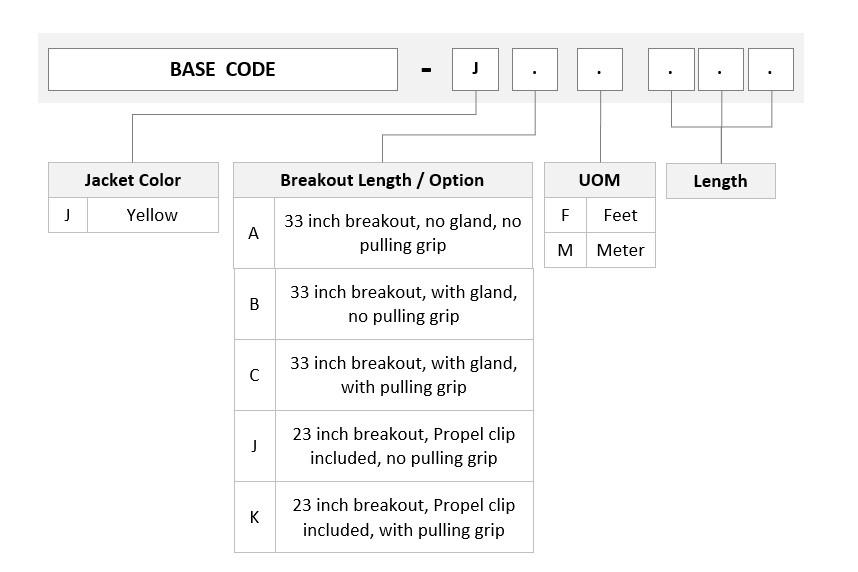Click the F unit code cell
The width and height of the screenshot is (858, 572).
pyautogui.click(x=565, y=215)
